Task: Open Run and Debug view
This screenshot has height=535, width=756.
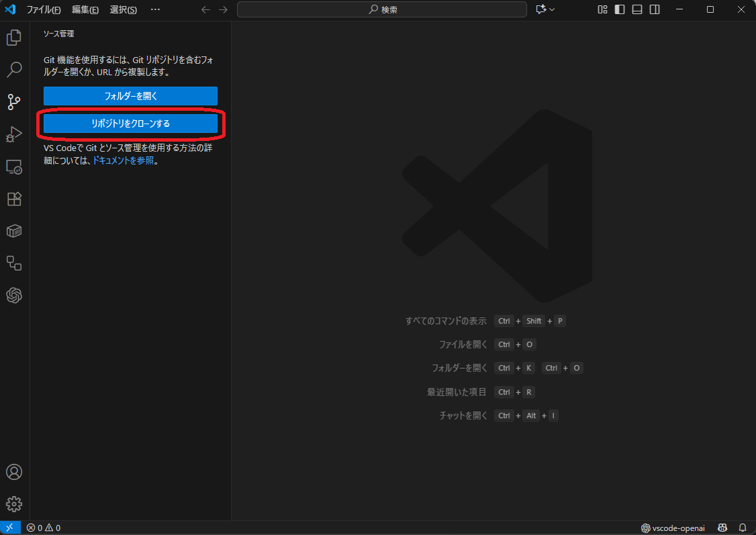Action: [14, 134]
